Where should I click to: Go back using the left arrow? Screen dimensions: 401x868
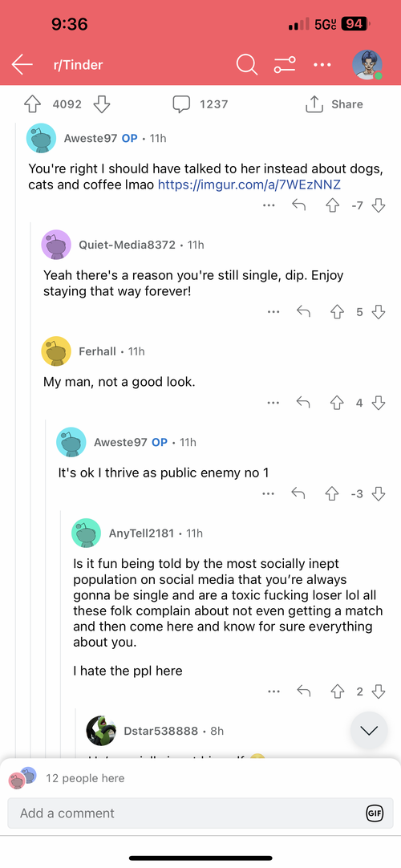pos(22,65)
